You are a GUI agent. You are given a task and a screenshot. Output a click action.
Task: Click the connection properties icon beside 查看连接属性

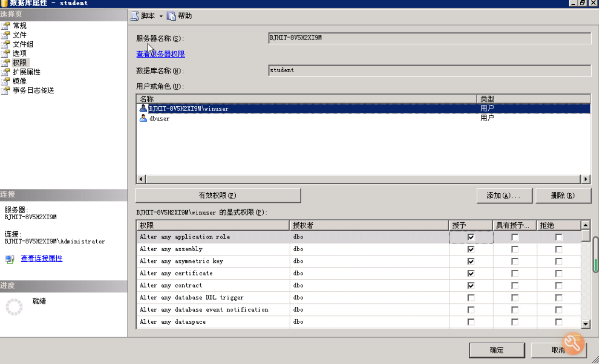click(x=10, y=259)
